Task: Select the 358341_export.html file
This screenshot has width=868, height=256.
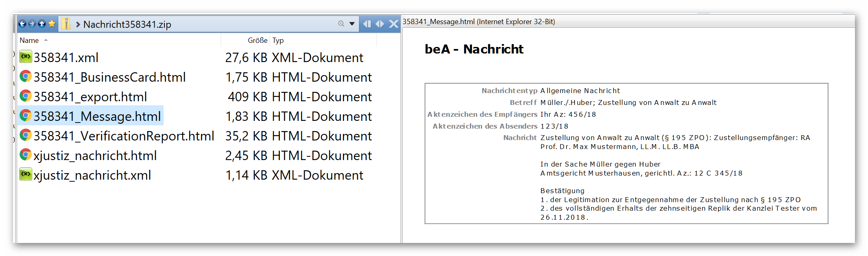Action: tap(90, 97)
